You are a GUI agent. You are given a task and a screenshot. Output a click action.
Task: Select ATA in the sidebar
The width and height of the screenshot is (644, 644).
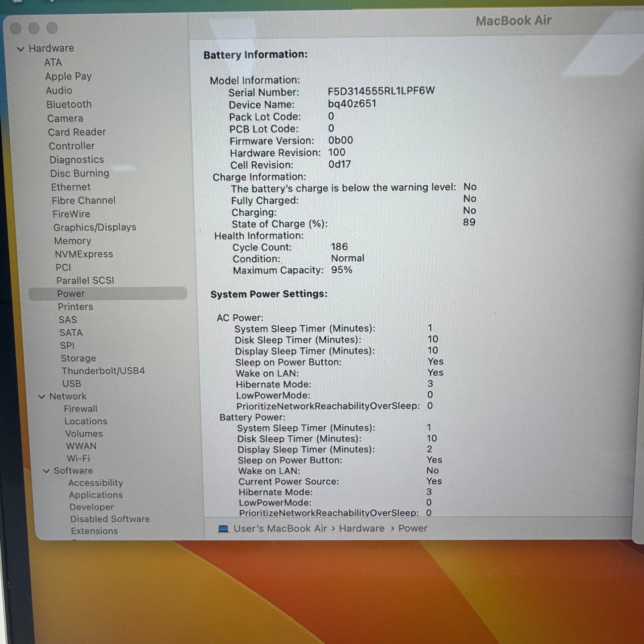[53, 62]
